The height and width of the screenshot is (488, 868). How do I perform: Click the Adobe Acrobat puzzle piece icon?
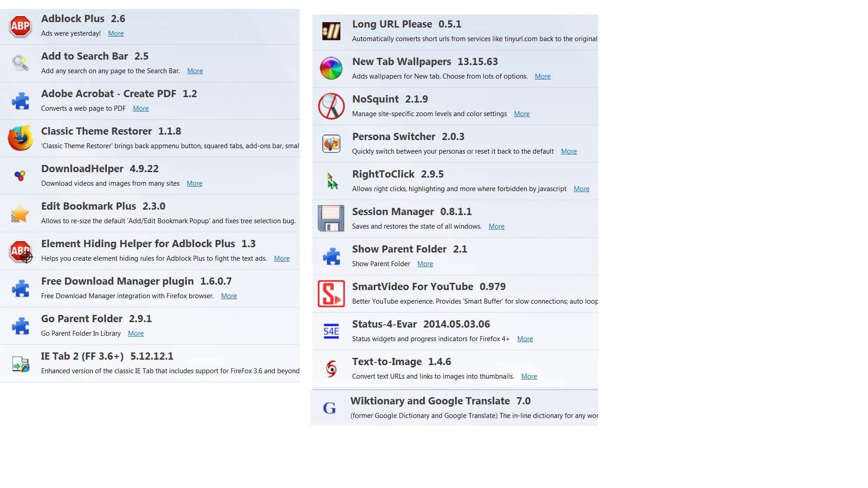20,101
